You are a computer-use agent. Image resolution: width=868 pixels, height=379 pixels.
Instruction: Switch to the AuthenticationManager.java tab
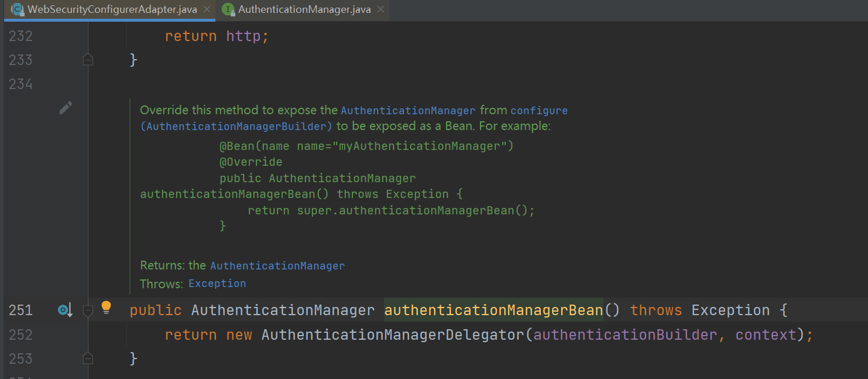coord(304,10)
